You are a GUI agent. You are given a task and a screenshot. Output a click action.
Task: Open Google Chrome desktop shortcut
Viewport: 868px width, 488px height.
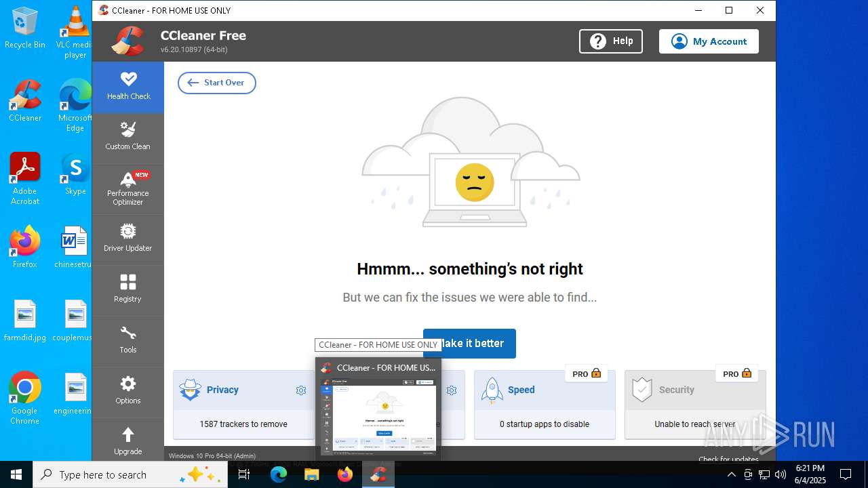(25, 399)
